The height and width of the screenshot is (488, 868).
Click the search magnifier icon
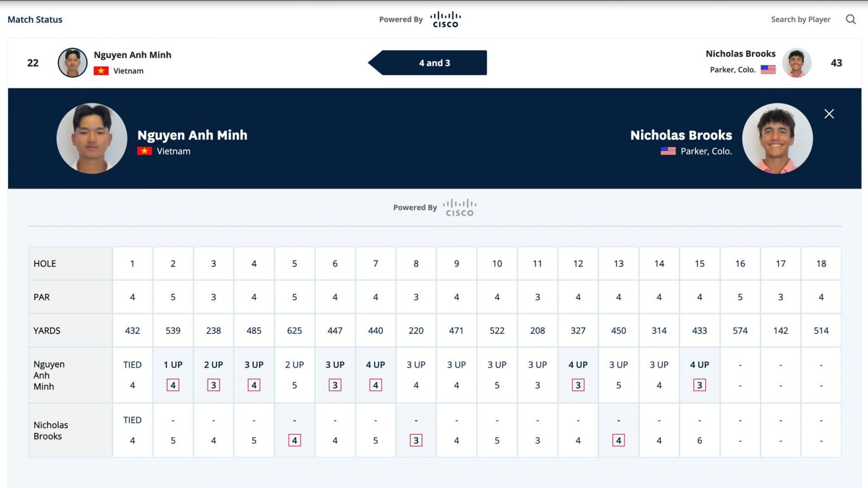point(851,20)
